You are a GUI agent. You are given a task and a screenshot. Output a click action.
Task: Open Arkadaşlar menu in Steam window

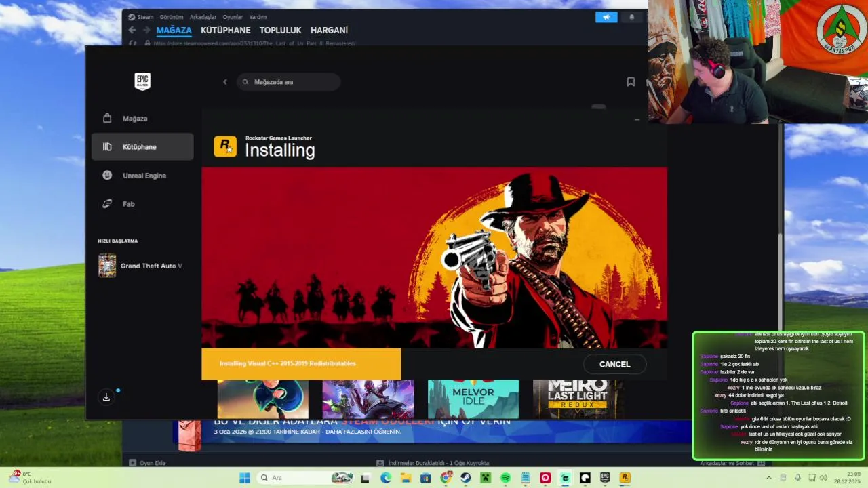(x=203, y=17)
